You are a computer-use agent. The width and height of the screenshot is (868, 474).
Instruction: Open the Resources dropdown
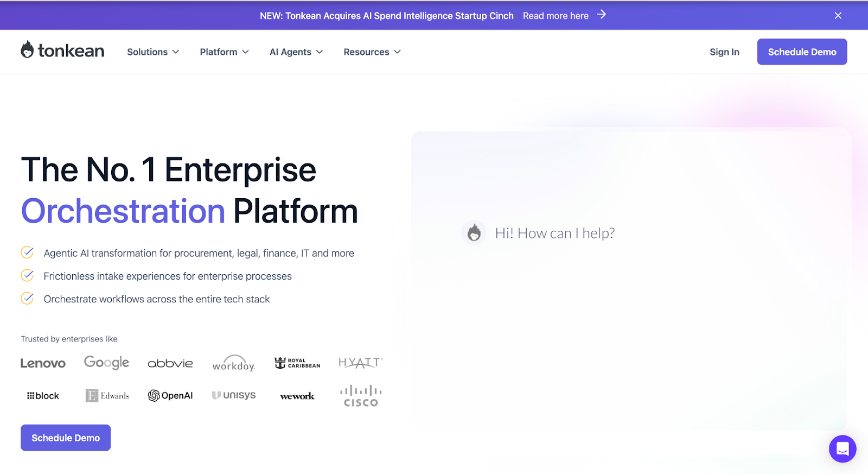pyautogui.click(x=372, y=52)
